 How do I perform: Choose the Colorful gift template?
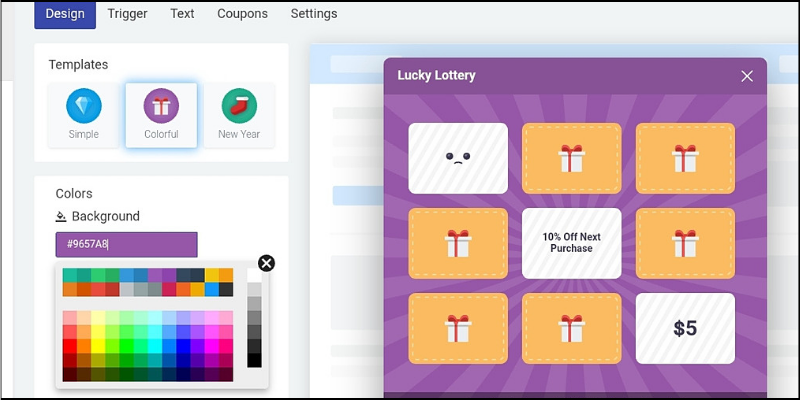pyautogui.click(x=161, y=115)
